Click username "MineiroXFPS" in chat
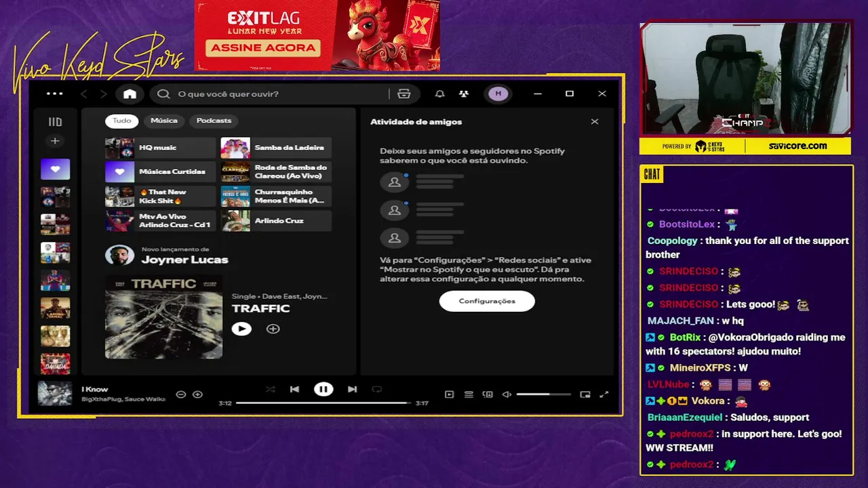Screen dimensions: 868x488 pos(700,367)
